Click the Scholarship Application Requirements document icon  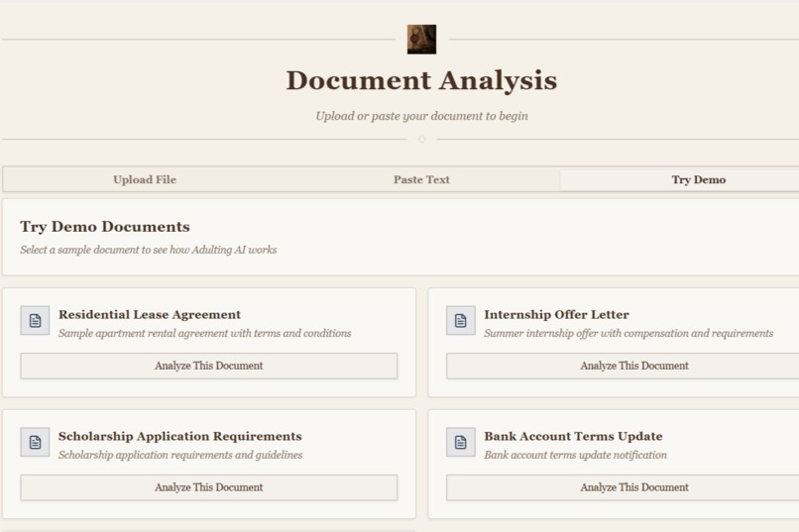pos(35,442)
